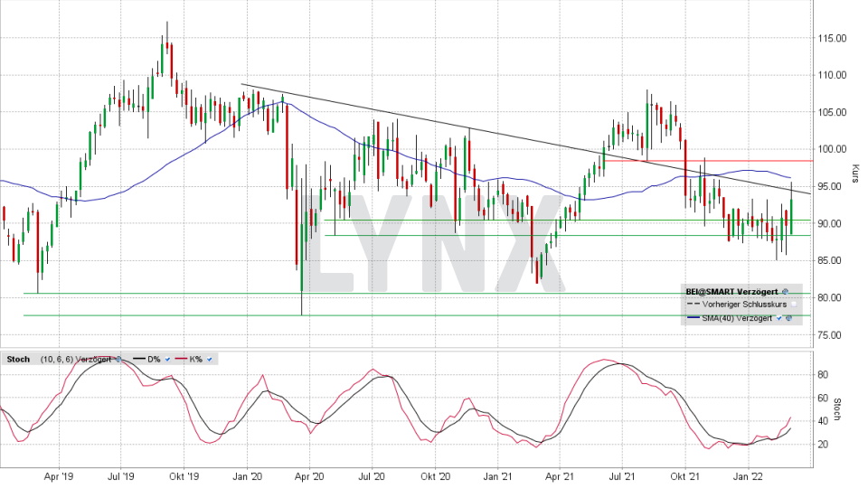This screenshot has width=868, height=488.
Task: Click the Apr '19 date label
Action: click(x=59, y=476)
